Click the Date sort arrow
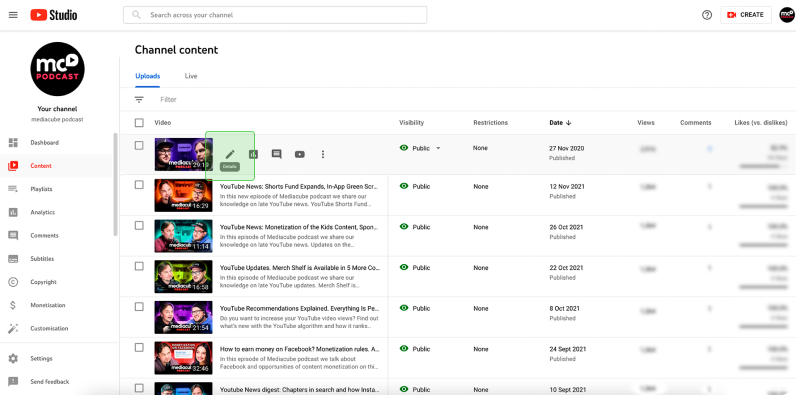The width and height of the screenshot is (796, 395). point(569,123)
